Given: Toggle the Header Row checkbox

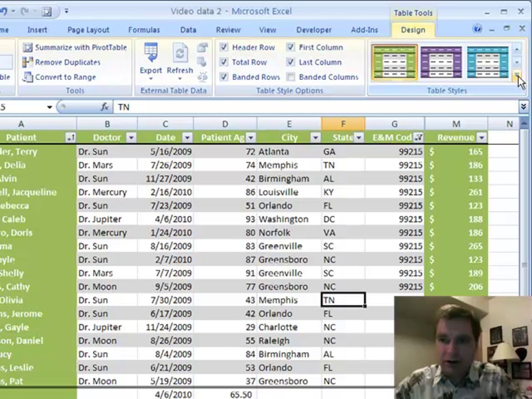Looking at the screenshot, I should pyautogui.click(x=223, y=47).
